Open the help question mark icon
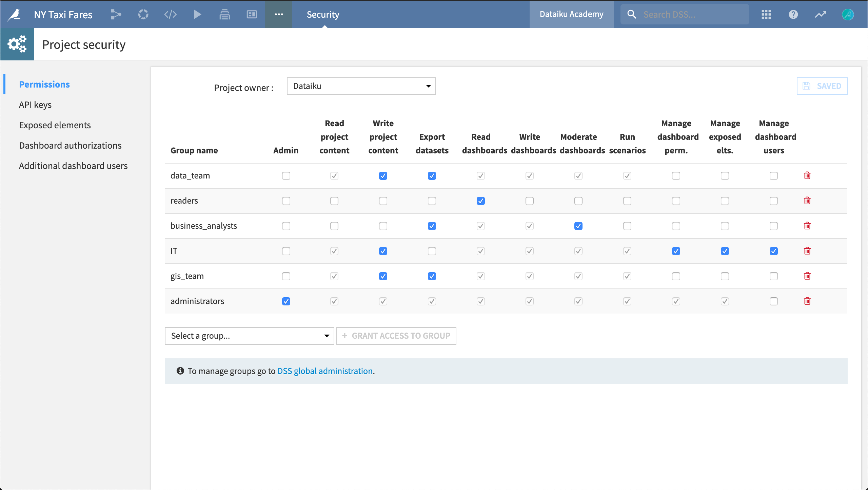 click(x=793, y=14)
